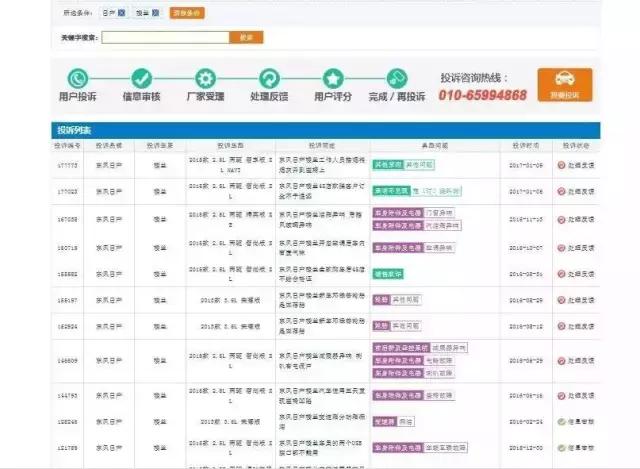This screenshot has height=469, width=640.
Task: Click the 投诉状态 column header
Action: (x=576, y=146)
